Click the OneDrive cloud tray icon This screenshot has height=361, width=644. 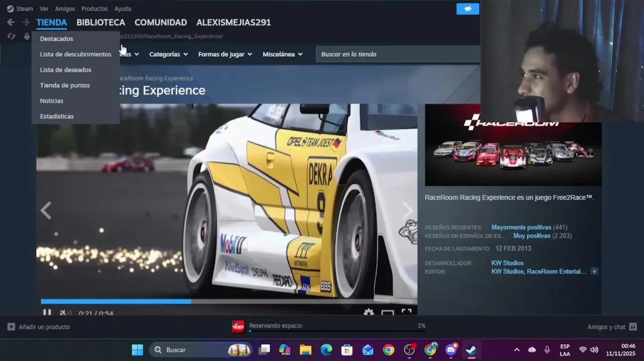(x=532, y=350)
